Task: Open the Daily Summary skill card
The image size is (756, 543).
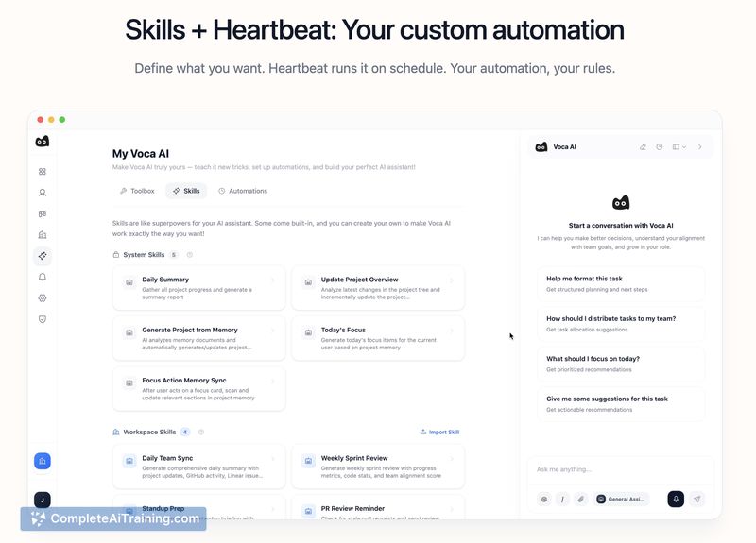Action: 198,288
